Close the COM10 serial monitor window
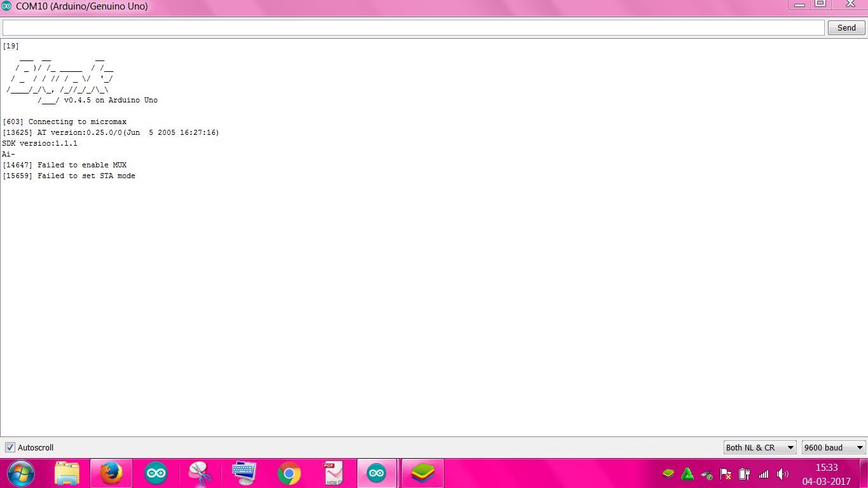Screen dimensions: 868x488 pos(850,4)
